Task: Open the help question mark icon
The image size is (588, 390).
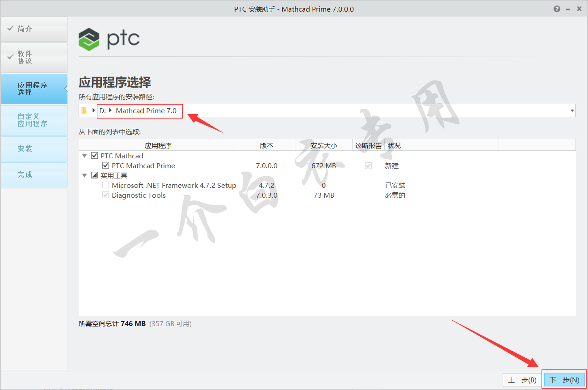Action: pos(557,9)
